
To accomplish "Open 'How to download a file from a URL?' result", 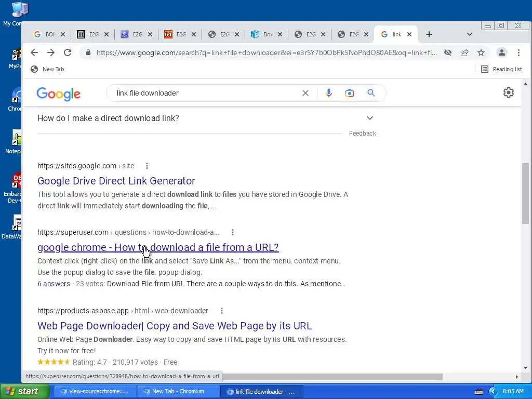I will click(x=158, y=247).
